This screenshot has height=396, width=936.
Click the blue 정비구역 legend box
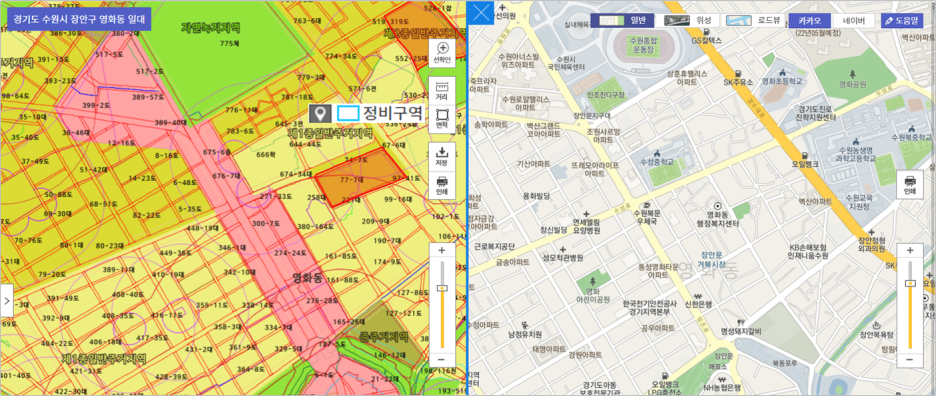pyautogui.click(x=347, y=112)
